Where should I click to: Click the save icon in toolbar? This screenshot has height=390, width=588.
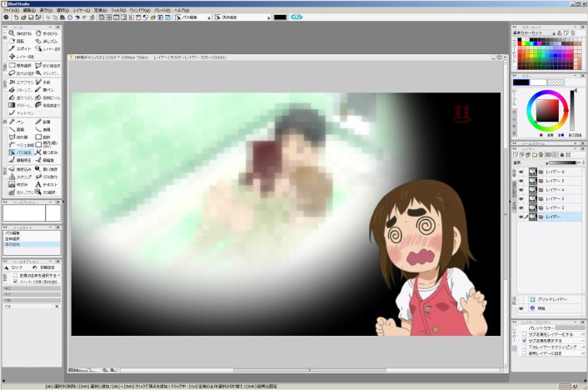click(x=31, y=17)
